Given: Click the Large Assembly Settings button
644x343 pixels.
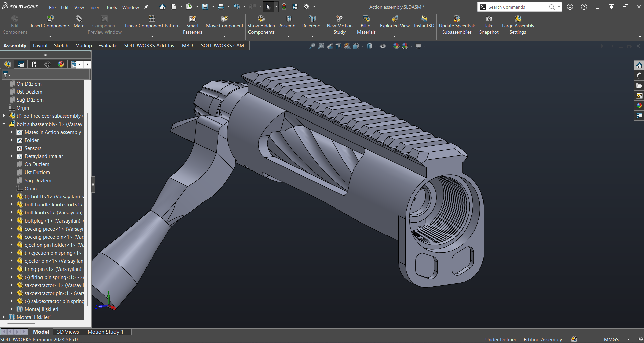Looking at the screenshot, I should click(x=518, y=19).
